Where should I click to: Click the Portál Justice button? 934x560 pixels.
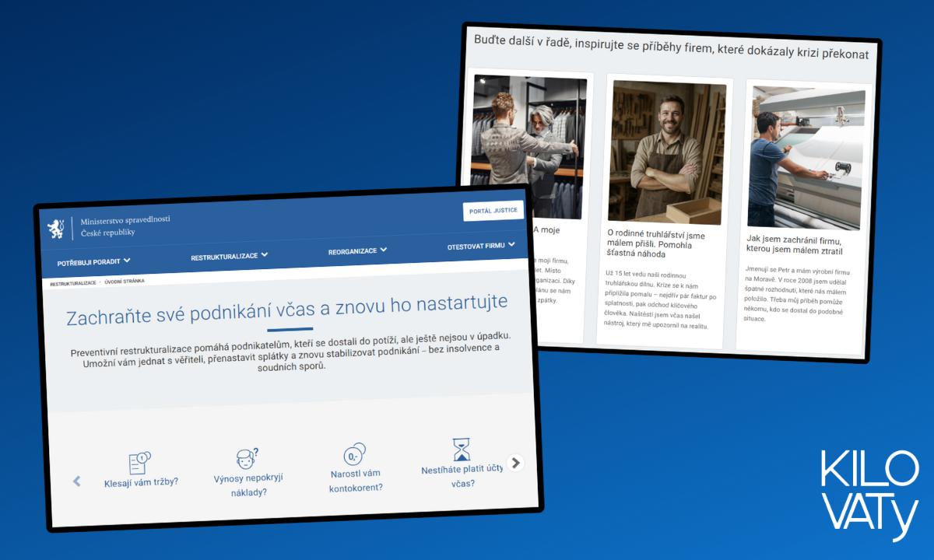[493, 211]
